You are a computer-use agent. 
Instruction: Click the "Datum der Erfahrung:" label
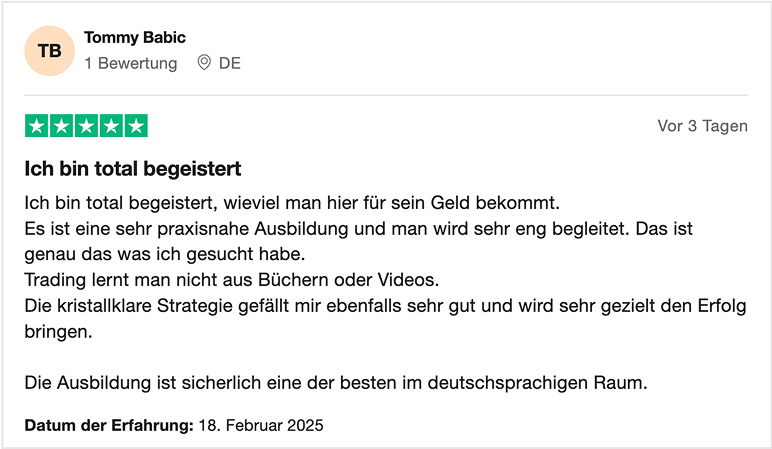pos(109,426)
